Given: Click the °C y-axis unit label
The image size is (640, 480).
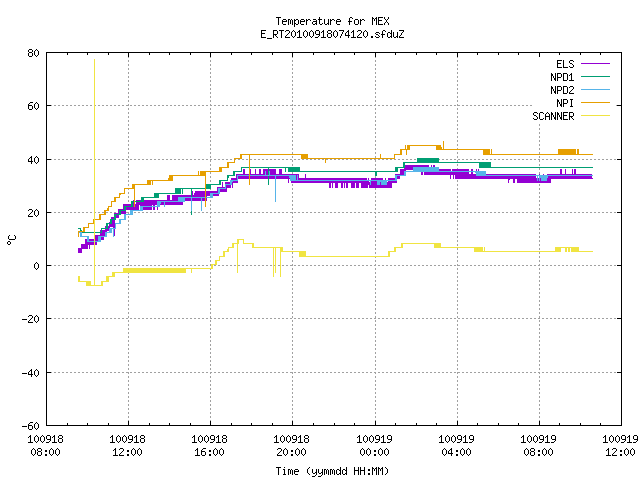Looking at the screenshot, I should click(11, 240).
